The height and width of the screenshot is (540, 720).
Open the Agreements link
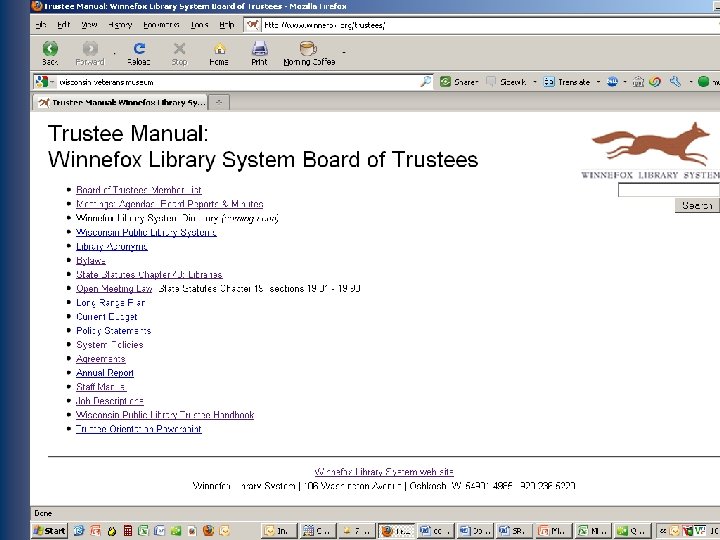tap(101, 359)
